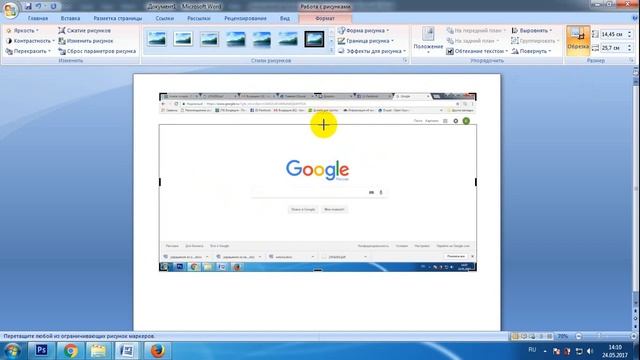The width and height of the screenshot is (640, 360).
Task: Click the picture height field 14,45 см
Action: point(612,34)
